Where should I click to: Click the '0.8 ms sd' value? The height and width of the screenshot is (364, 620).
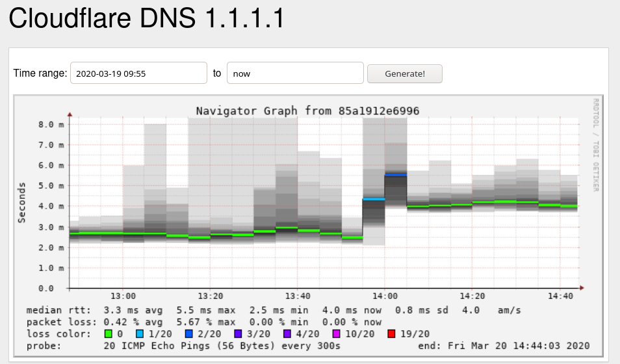click(x=422, y=310)
